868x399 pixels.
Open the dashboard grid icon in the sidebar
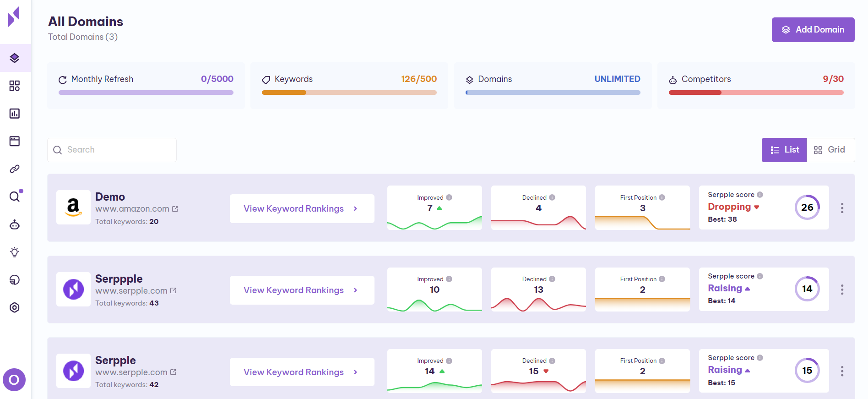pos(15,86)
